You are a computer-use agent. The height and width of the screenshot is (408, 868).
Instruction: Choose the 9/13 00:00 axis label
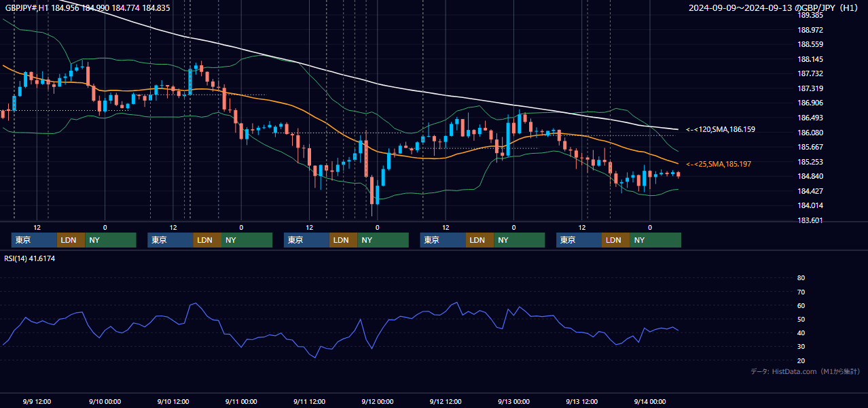513,401
